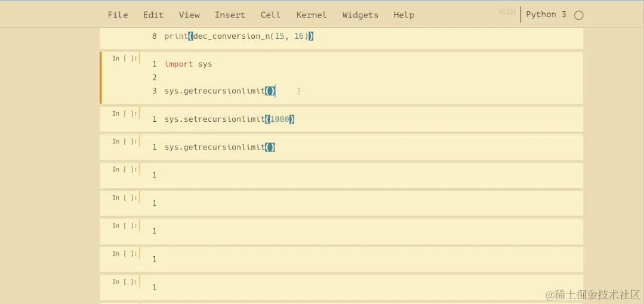Click the In [ ] prompt beside sys.setrecursionlimit
The image size is (644, 304).
coord(125,113)
